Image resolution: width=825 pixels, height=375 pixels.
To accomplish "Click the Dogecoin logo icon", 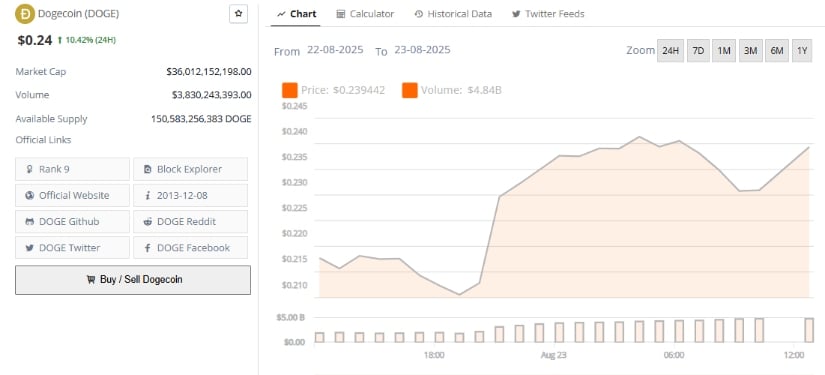I will (25, 14).
